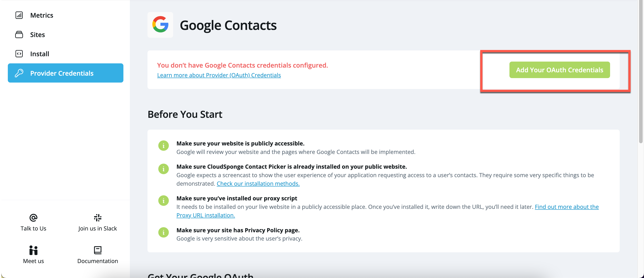The image size is (644, 278).
Task: Click Add Your OAuth Credentials button
Action: (x=559, y=70)
